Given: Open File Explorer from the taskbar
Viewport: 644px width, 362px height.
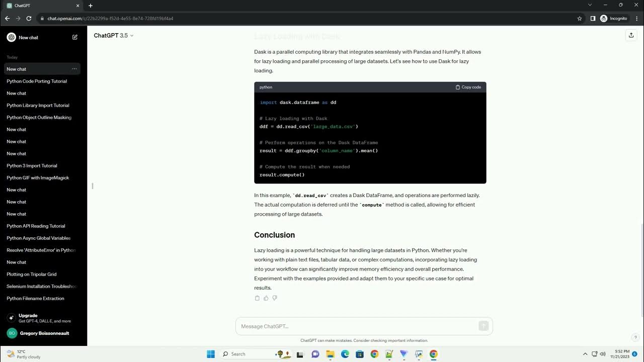Looking at the screenshot, I should point(331,354).
